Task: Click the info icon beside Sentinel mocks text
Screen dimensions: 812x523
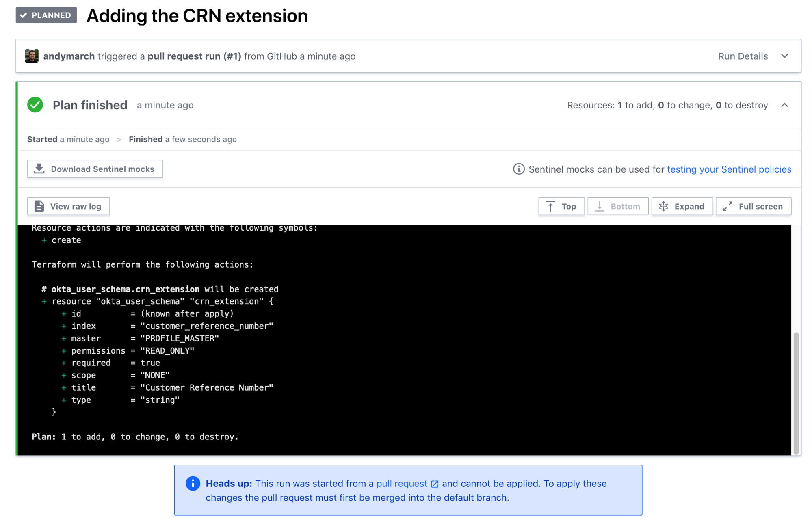Action: [x=519, y=169]
